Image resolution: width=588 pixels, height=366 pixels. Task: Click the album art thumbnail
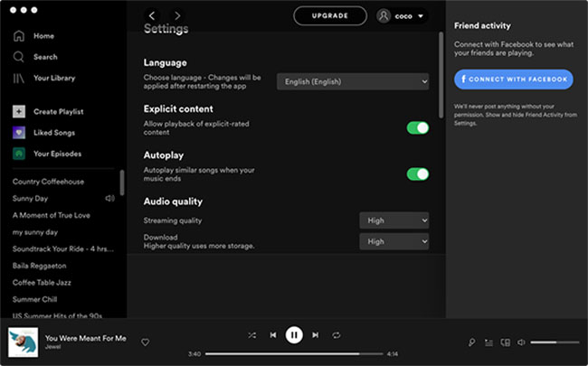tap(24, 343)
